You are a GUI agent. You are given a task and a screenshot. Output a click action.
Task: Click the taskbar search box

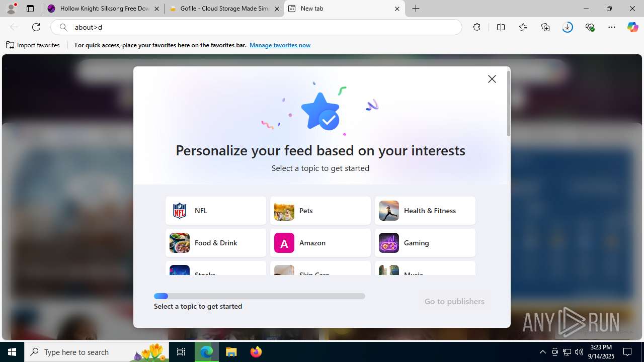[98, 352]
